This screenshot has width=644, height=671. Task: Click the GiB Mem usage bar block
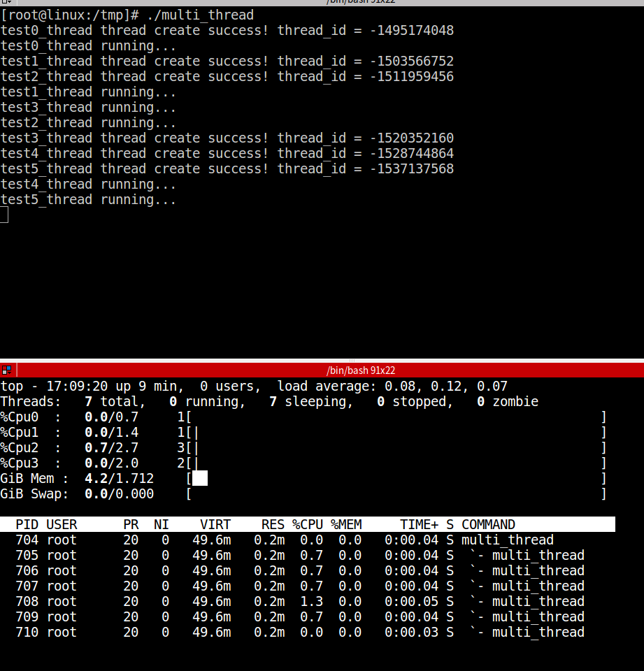pos(200,478)
